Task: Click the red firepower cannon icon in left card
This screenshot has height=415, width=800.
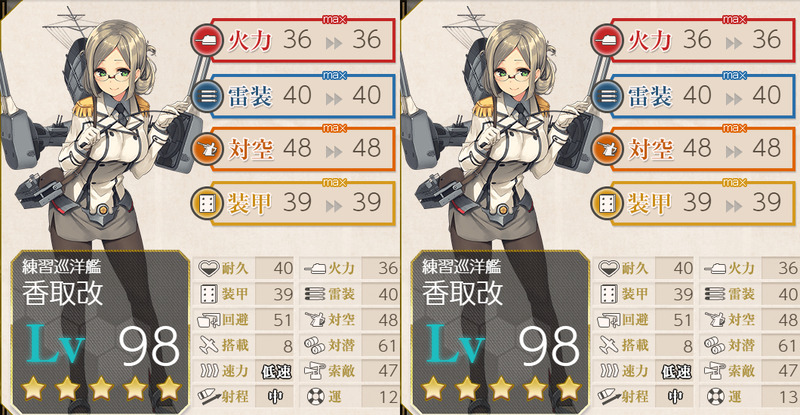Action: (207, 40)
